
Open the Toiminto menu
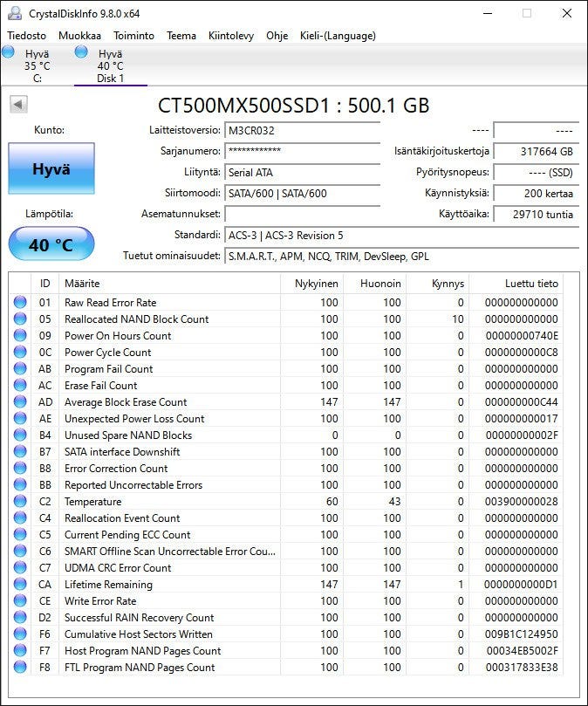click(133, 36)
